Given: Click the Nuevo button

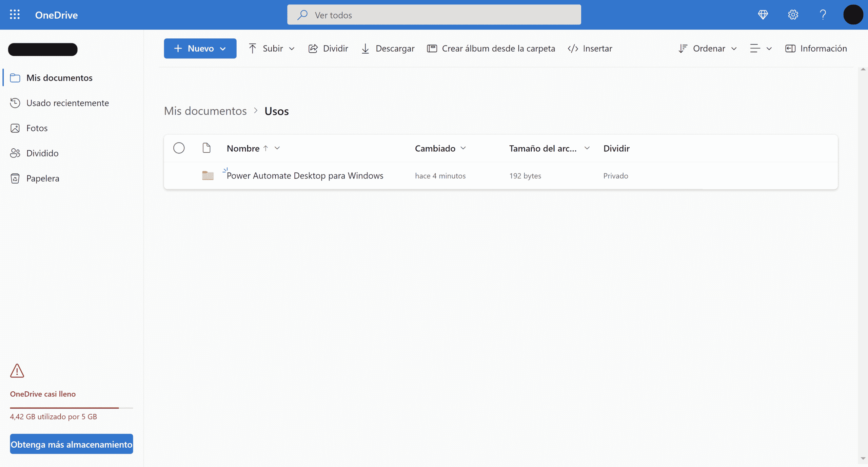Looking at the screenshot, I should click(200, 49).
